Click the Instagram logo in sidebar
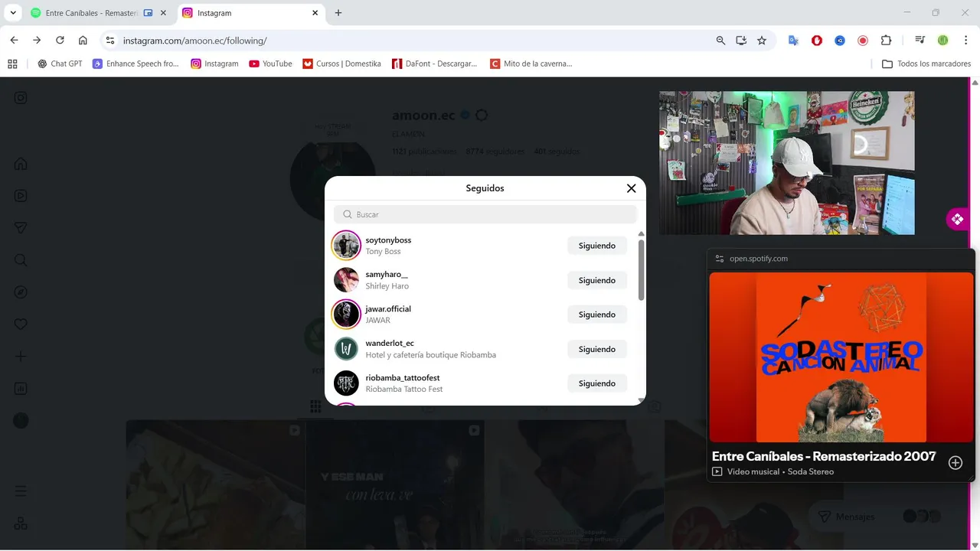Viewport: 980px width, 551px height. point(21,98)
